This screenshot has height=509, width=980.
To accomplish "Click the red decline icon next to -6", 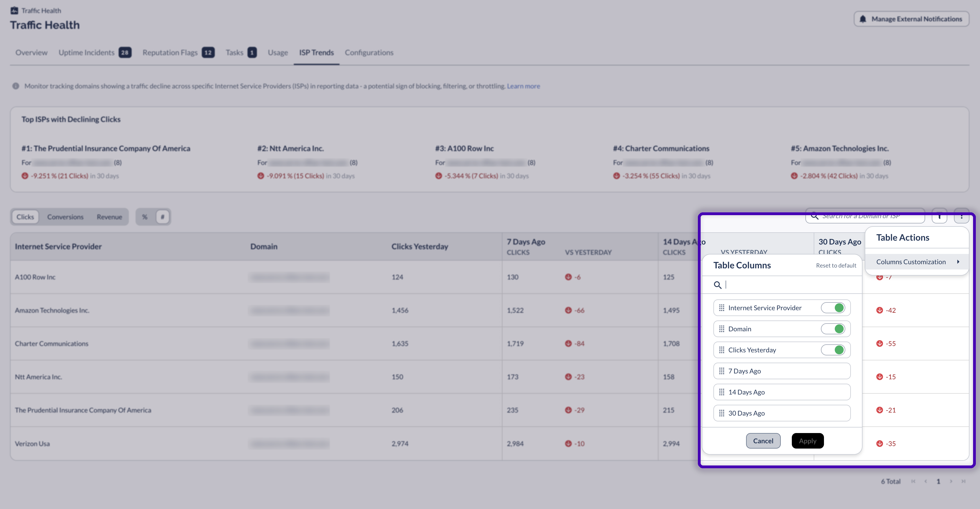I will click(568, 277).
